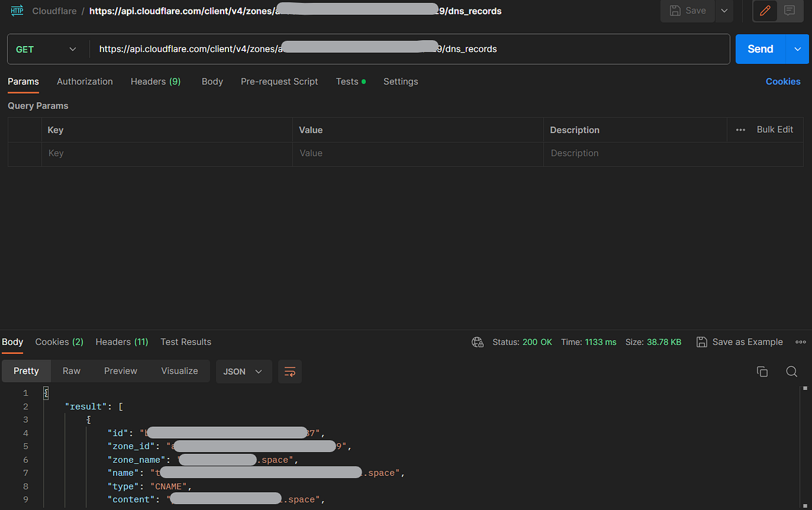Click the copy response body icon
The image size is (812, 510).
pos(762,371)
